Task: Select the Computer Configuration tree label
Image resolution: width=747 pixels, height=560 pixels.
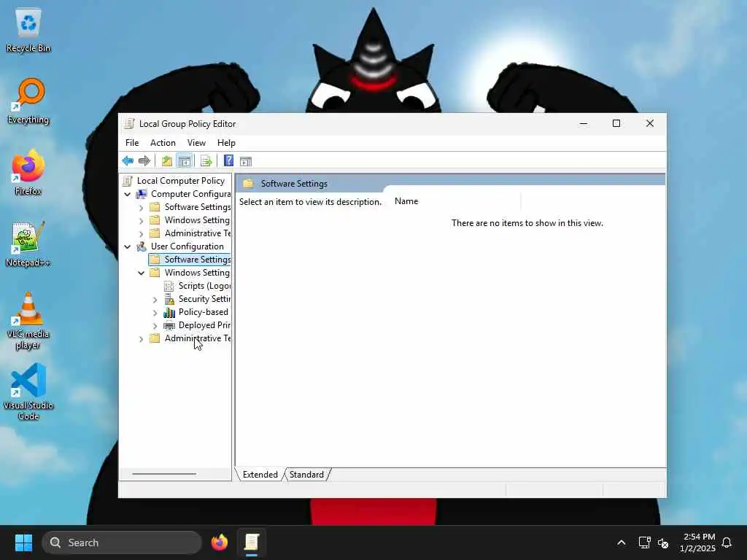Action: click(190, 194)
